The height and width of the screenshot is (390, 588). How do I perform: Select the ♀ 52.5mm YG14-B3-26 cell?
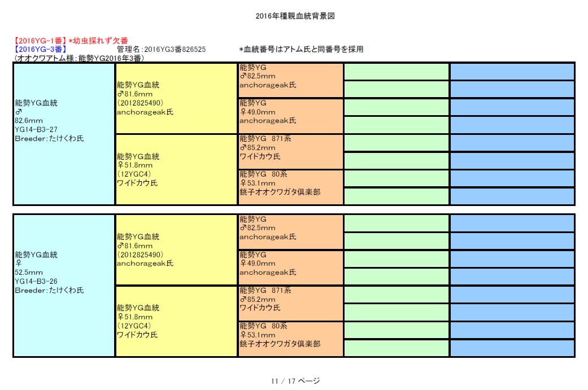tap(63, 285)
